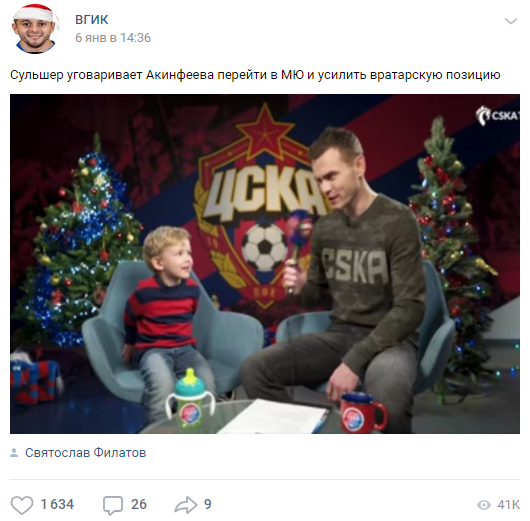Click the post text about Сульшер and Акинфеев
Image resolution: width=530 pixels, height=521 pixels.
[255, 75]
